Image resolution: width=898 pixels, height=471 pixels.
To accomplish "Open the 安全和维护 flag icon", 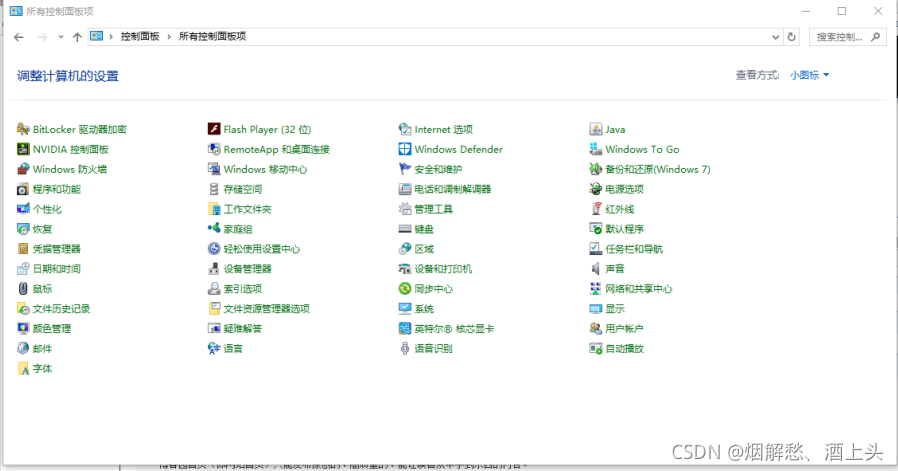I will pos(405,169).
